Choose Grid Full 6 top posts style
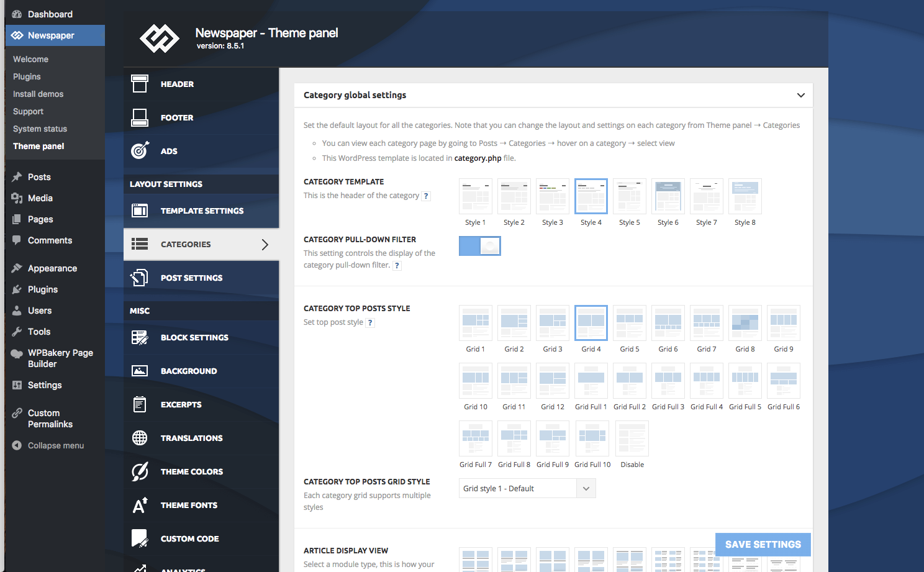Screen dimensions: 924x572 coord(784,381)
